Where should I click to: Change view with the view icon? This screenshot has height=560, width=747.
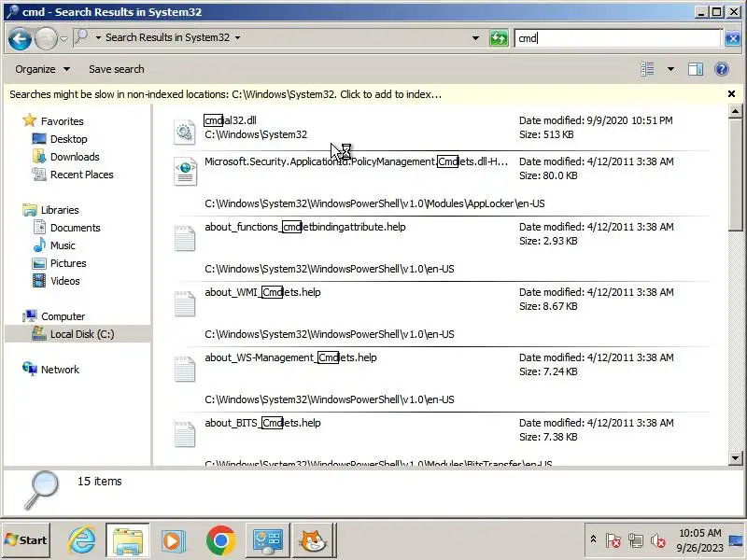pos(647,69)
